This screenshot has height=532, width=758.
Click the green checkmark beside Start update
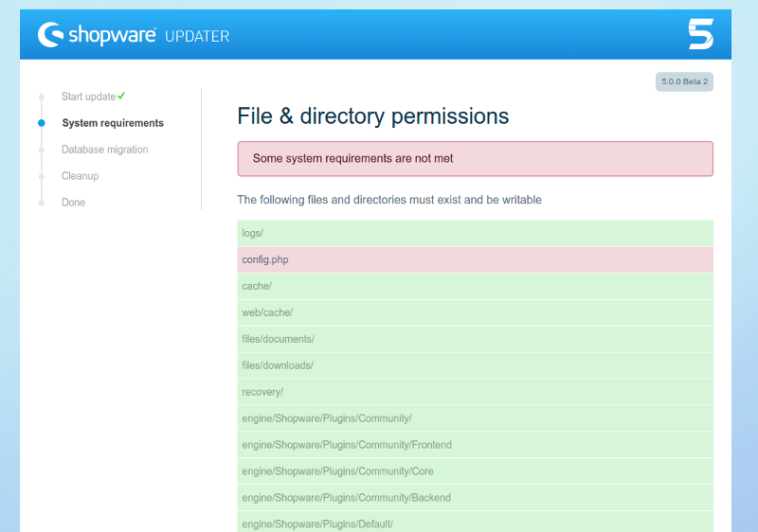click(122, 96)
